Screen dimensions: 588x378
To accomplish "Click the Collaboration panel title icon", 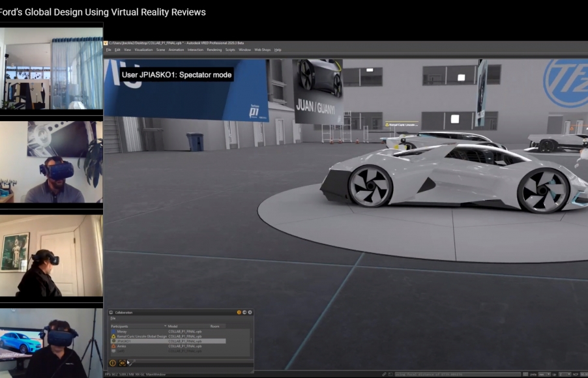I will 111,312.
